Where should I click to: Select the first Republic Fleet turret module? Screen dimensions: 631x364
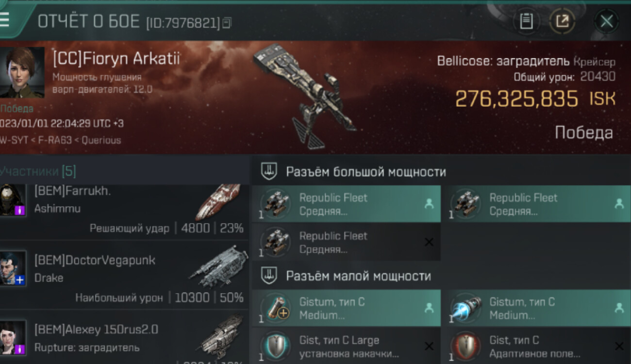click(x=346, y=204)
